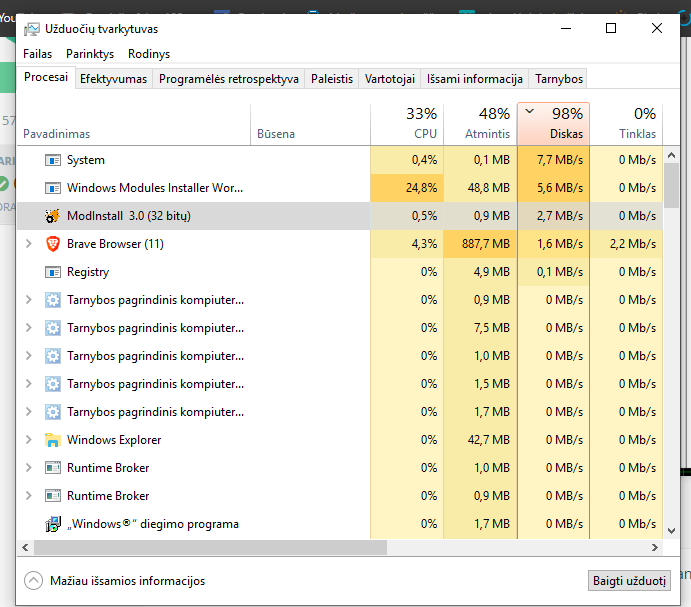Click the icon of the Runtime Broker row using 1,0 MB
This screenshot has width=691, height=607.
(x=53, y=468)
